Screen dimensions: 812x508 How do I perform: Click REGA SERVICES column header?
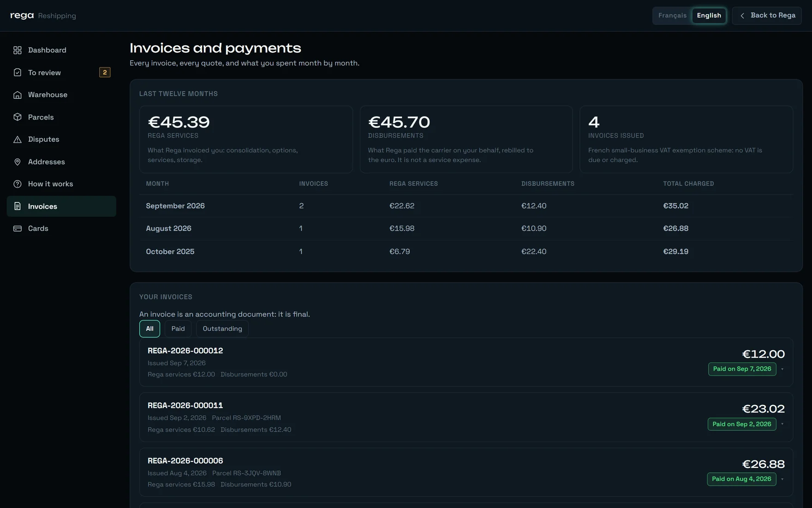pyautogui.click(x=413, y=184)
